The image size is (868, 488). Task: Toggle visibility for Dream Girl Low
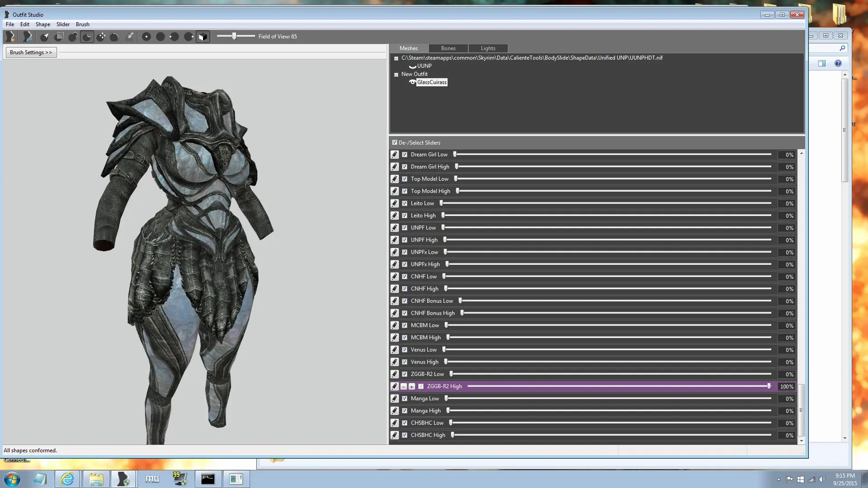405,155
